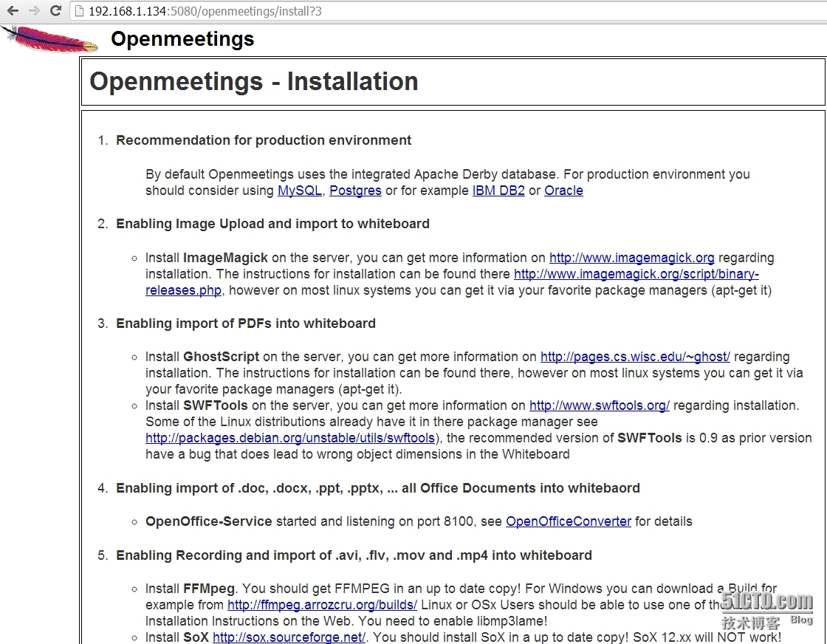The width and height of the screenshot is (827, 644).
Task: Click 'Enabling import of PDFs into whiteboard'
Action: coord(245,323)
